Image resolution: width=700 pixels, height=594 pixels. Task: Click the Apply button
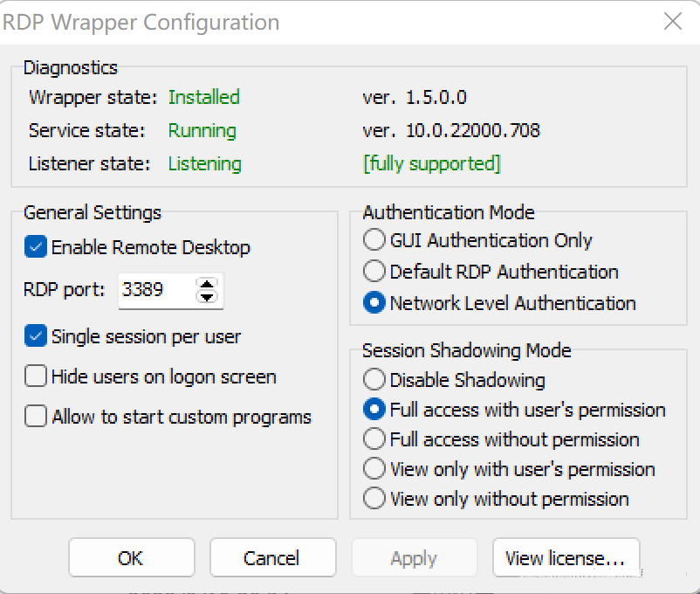click(414, 558)
